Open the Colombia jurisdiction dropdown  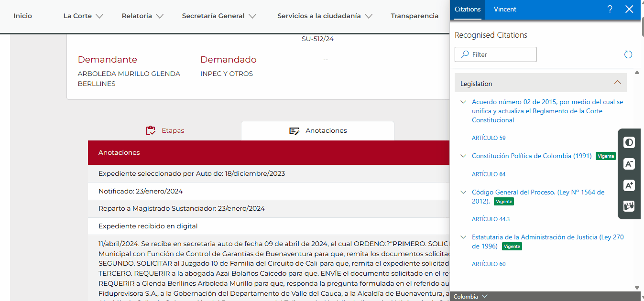pyautogui.click(x=470, y=296)
